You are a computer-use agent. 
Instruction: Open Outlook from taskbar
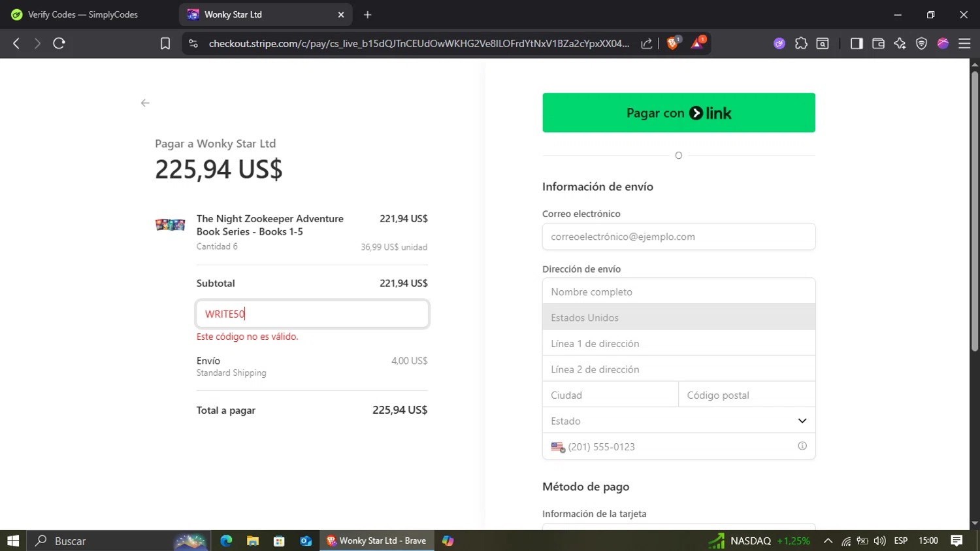pos(306,541)
